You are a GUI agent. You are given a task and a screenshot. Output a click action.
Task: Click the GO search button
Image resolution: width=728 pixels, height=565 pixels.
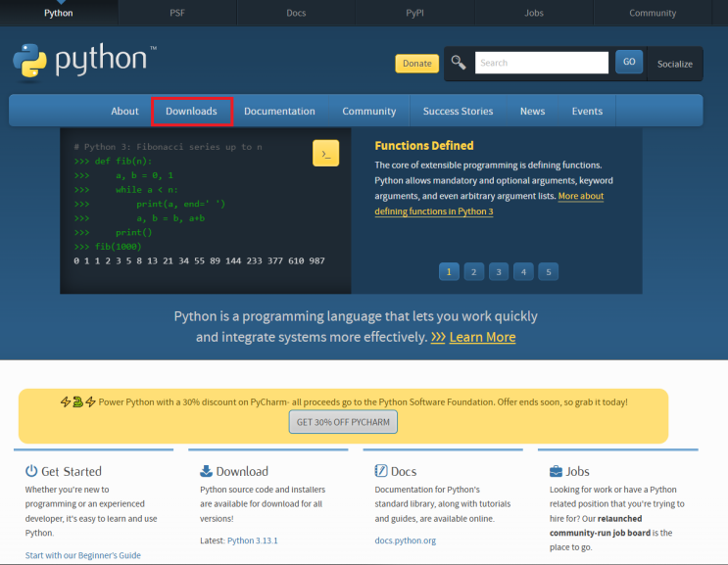[629, 62]
